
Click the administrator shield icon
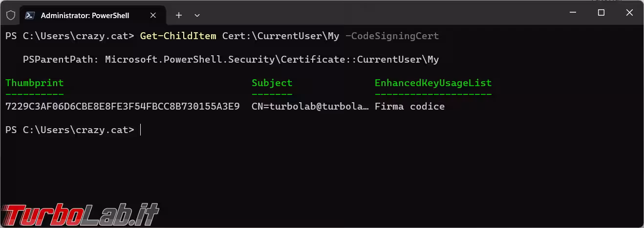click(10, 15)
